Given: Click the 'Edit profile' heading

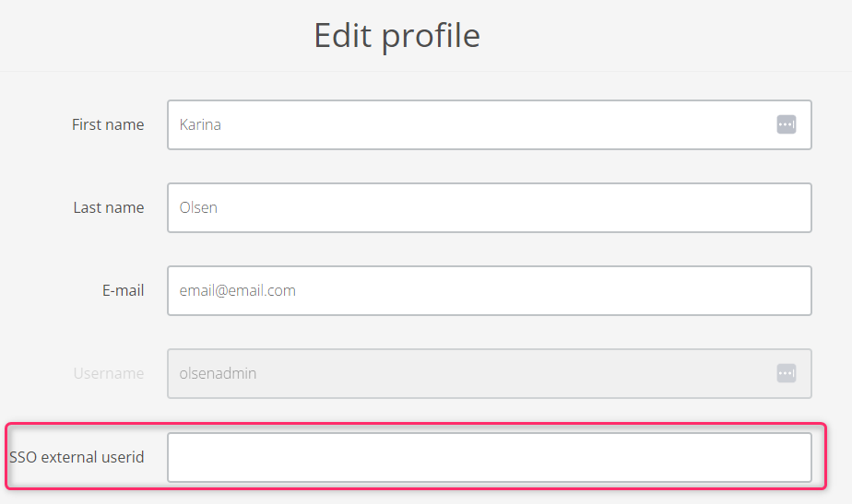Looking at the screenshot, I should pyautogui.click(x=397, y=36).
